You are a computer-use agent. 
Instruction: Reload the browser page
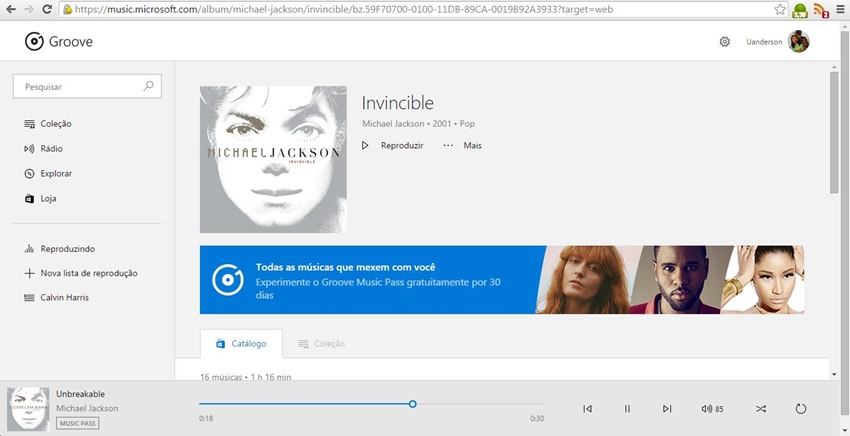tap(47, 9)
